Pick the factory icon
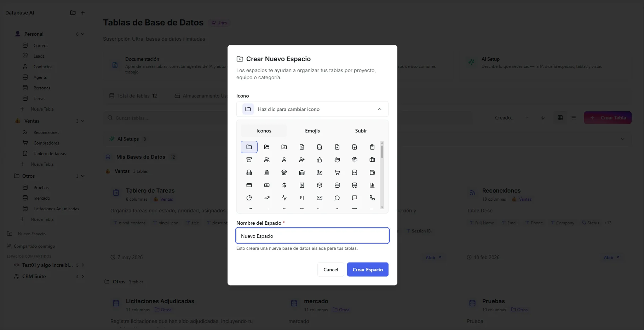644x330 pixels. pos(320,172)
